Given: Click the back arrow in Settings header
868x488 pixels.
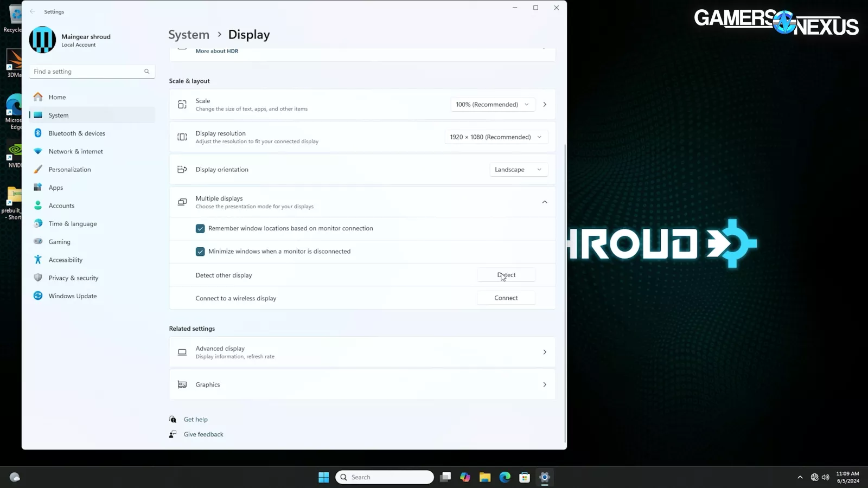Looking at the screenshot, I should coord(33,11).
